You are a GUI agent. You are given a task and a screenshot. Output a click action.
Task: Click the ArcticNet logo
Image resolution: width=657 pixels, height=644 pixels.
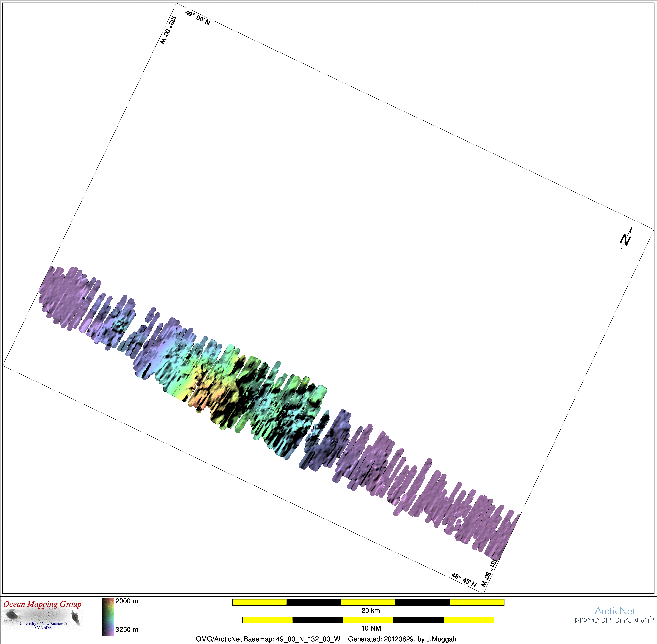coord(615,611)
